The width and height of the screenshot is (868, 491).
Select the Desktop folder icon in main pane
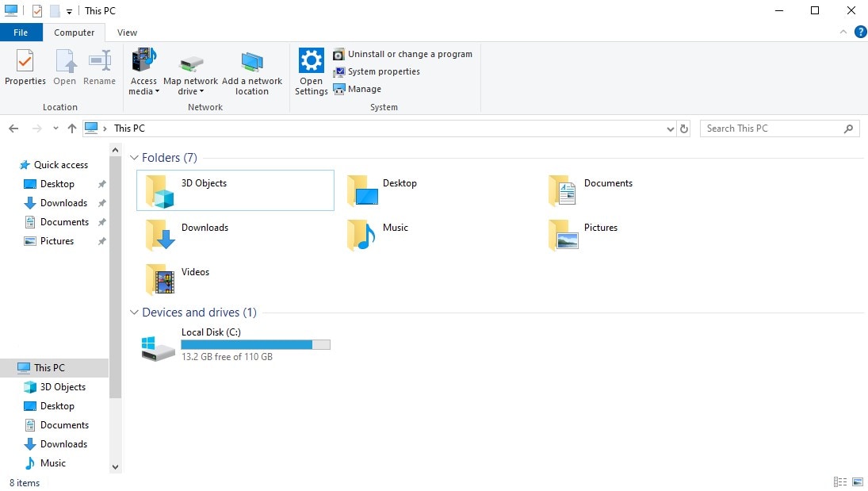(x=362, y=191)
